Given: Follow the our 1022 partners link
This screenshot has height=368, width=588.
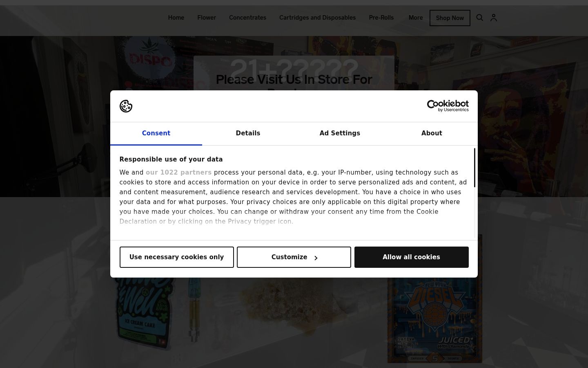Looking at the screenshot, I should [x=178, y=173].
